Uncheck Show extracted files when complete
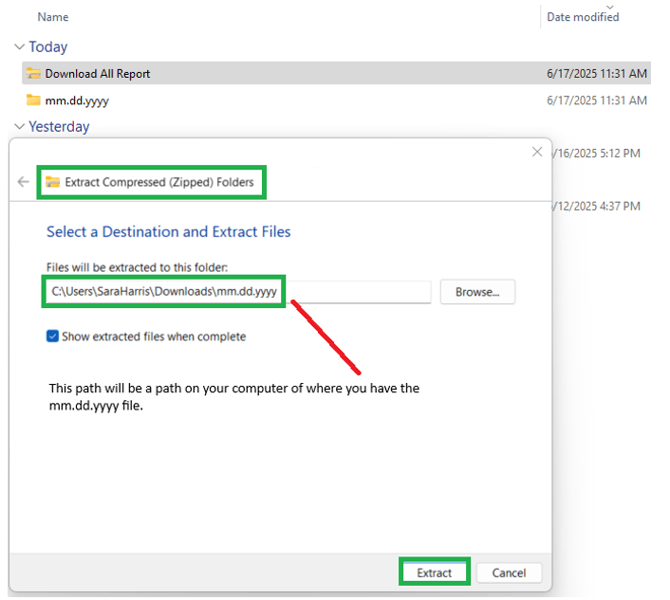 53,336
